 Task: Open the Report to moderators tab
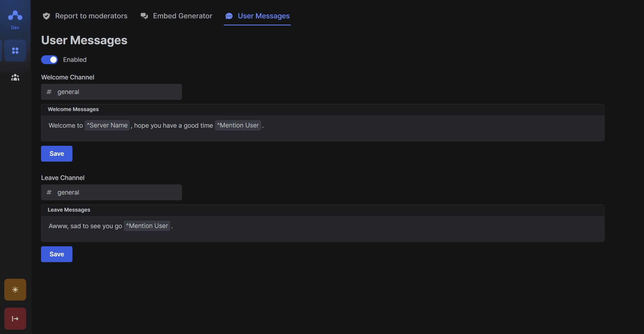91,16
